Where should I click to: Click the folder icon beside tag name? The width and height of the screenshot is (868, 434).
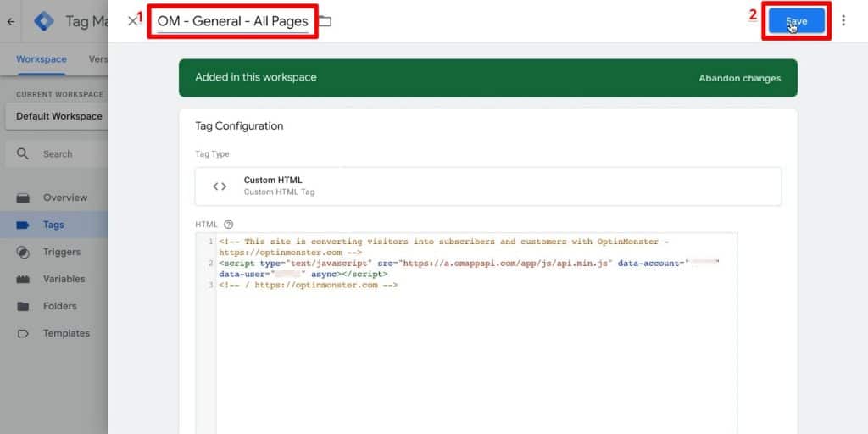pos(325,21)
